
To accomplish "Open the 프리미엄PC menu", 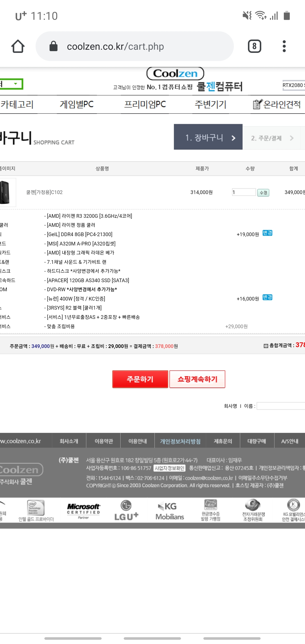I will pos(145,105).
